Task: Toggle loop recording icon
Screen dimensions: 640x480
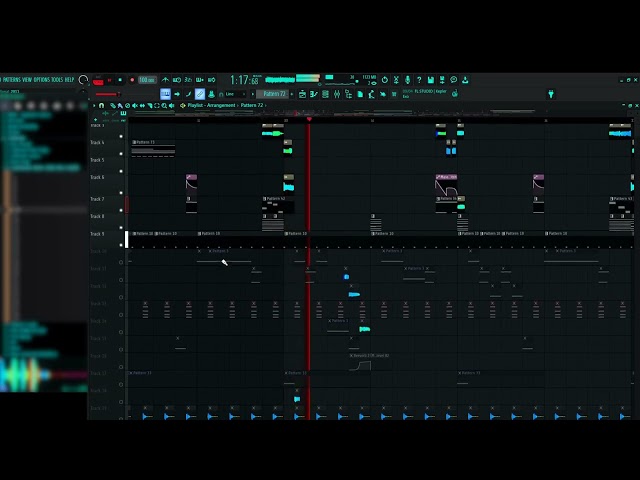Action: click(x=211, y=80)
